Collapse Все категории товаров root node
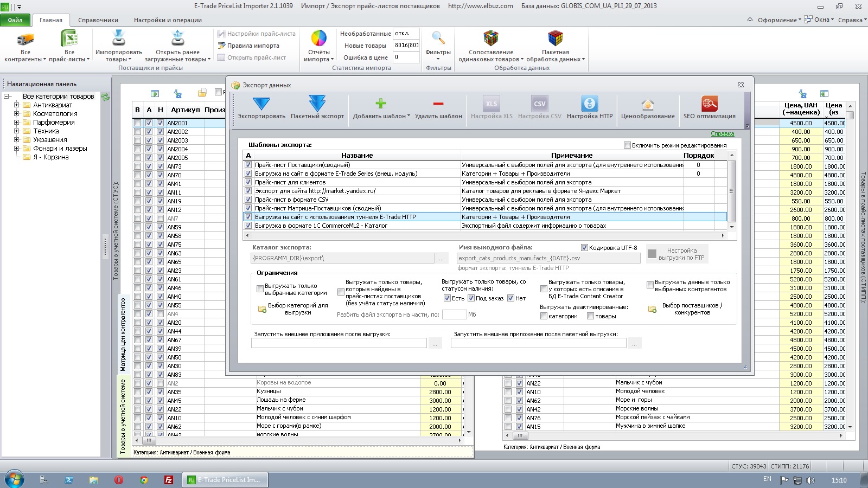 pyautogui.click(x=6, y=97)
